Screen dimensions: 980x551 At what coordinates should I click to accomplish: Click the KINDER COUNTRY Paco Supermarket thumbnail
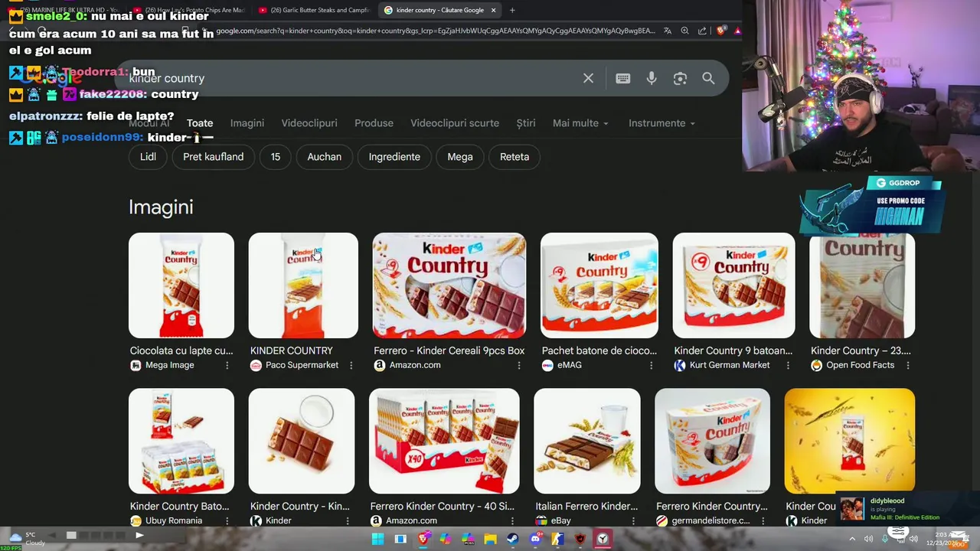[303, 285]
